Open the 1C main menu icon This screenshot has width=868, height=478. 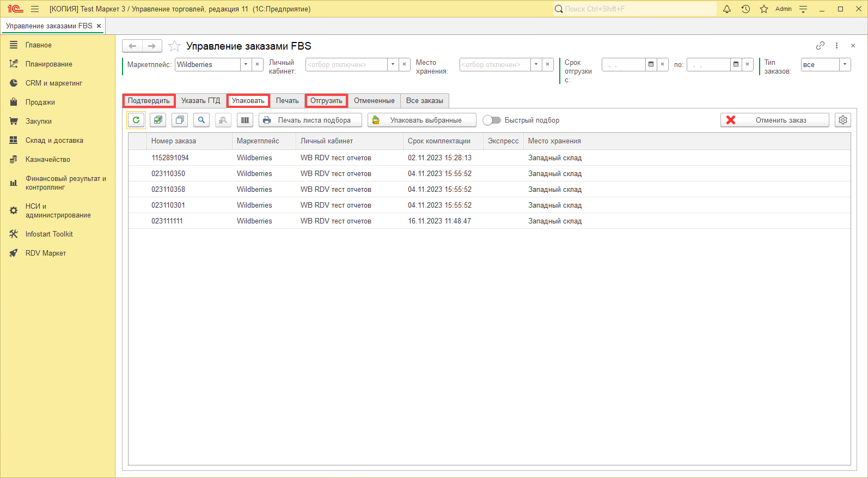15,9
